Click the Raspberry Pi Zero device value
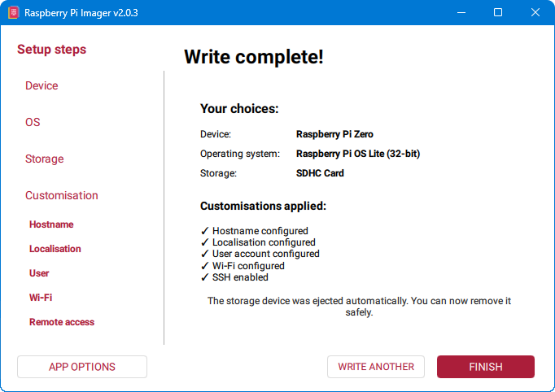 coord(334,134)
